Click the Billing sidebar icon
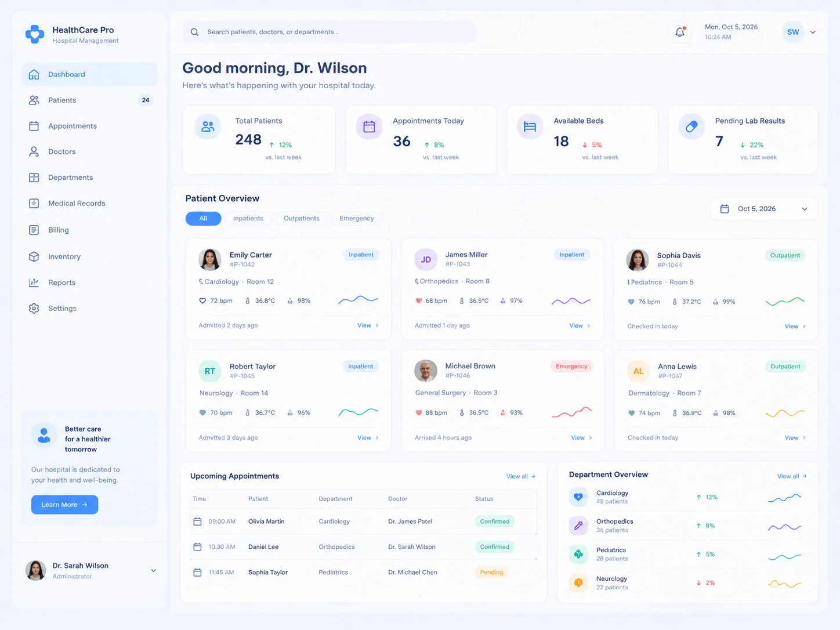 [34, 230]
